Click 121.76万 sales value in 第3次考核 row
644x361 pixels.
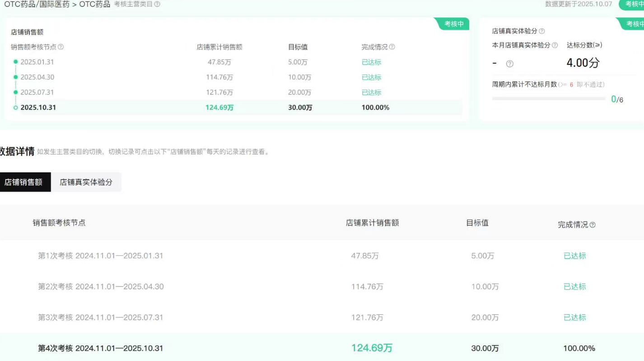point(367,318)
